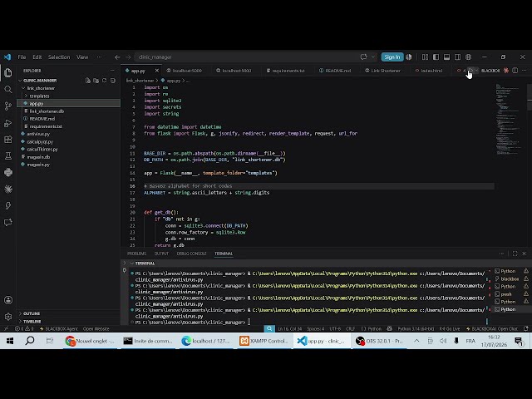The width and height of the screenshot is (532, 399).
Task: Click Go Live in status bar
Action: pyautogui.click(x=450, y=329)
